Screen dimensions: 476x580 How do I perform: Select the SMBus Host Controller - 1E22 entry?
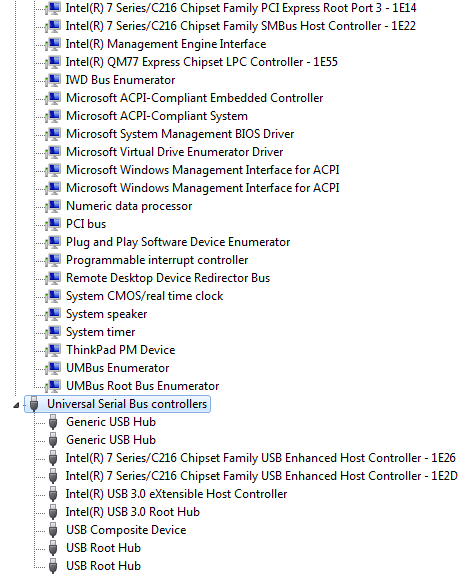pos(241,26)
